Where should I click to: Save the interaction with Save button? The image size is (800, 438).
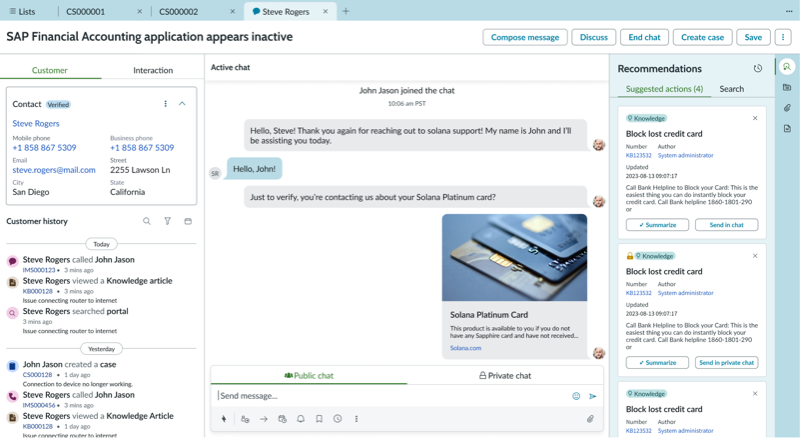(x=753, y=37)
